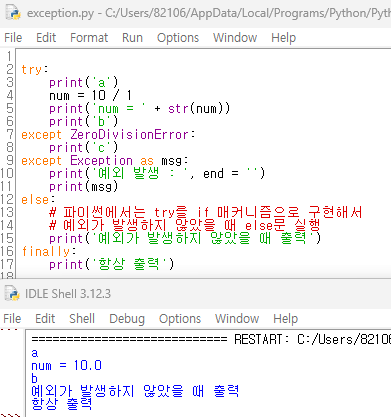This screenshot has height=417, width=391.
Task: Click the 'else:' keyword on line 12
Action: (x=38, y=199)
